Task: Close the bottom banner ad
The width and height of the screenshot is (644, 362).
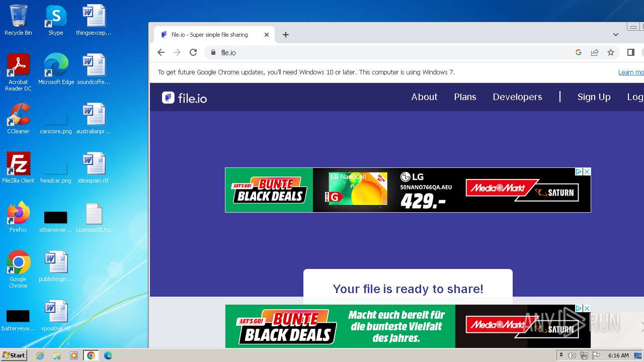Action: pos(587,308)
